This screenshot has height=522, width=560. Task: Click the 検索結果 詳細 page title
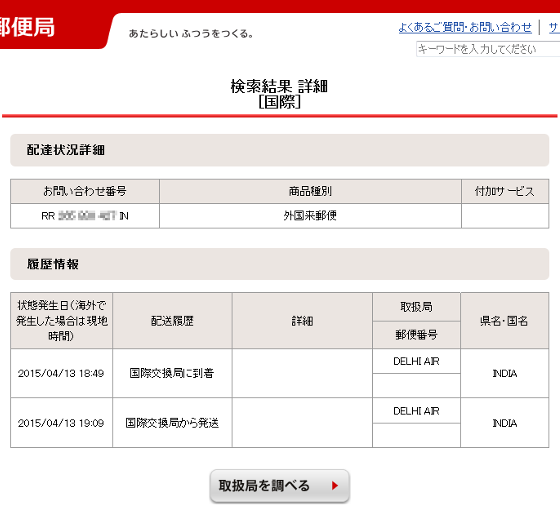click(279, 86)
